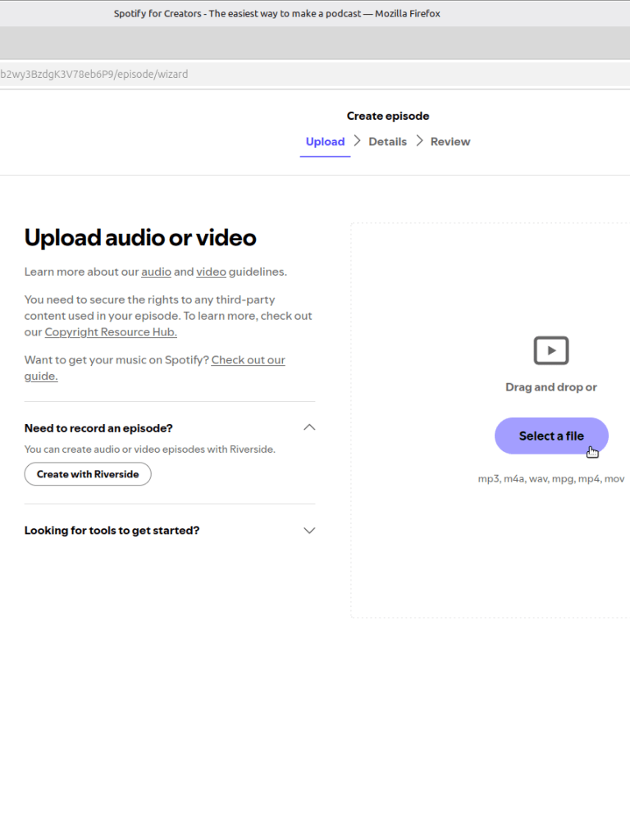Click the browser address bar URL
The height and width of the screenshot is (840, 630).
94,74
